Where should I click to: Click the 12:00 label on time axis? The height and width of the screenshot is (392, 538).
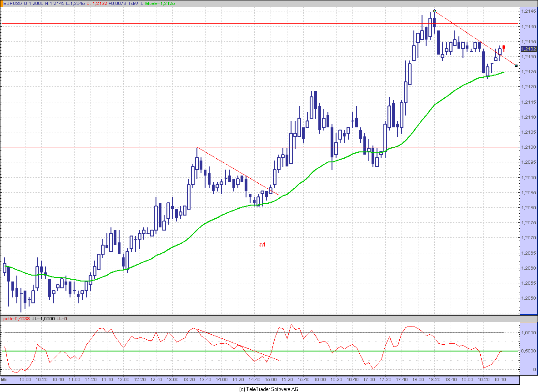coord(123,380)
